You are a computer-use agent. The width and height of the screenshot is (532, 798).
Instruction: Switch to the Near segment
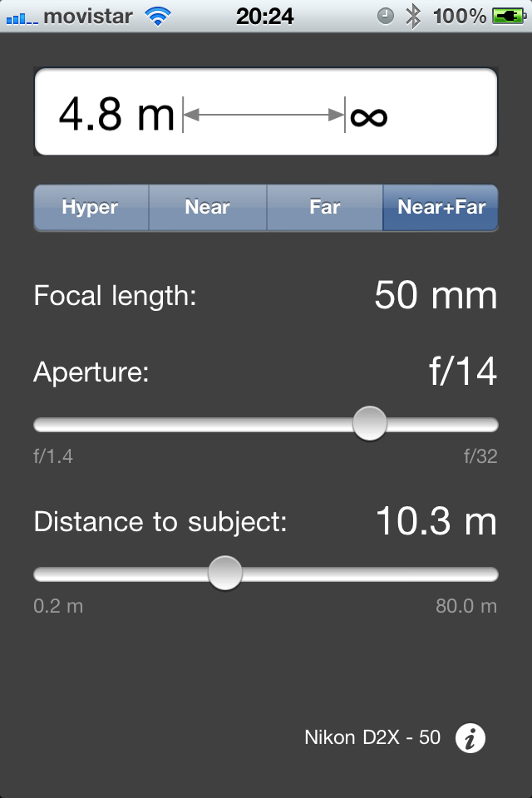(x=208, y=208)
